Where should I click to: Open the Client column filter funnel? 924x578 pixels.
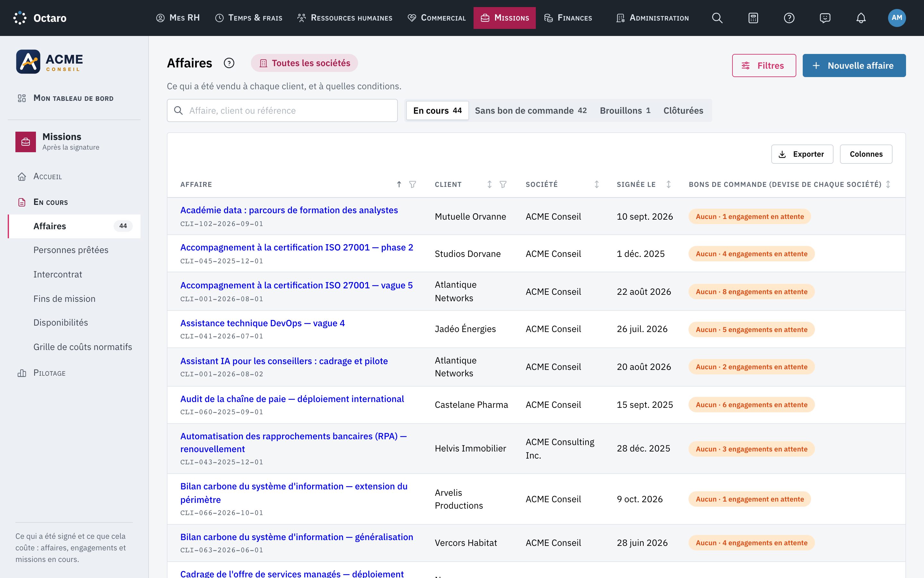pyautogui.click(x=503, y=184)
